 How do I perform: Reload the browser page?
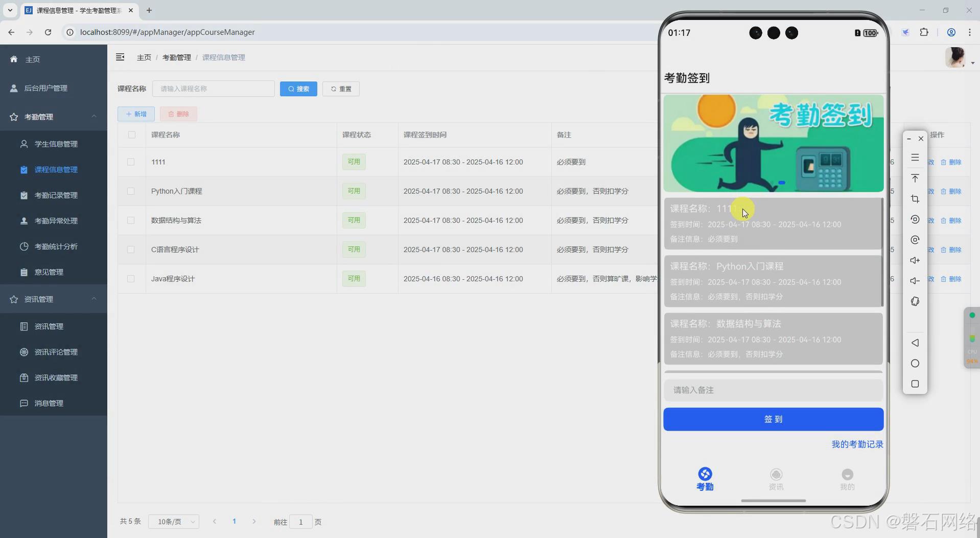[x=48, y=32]
